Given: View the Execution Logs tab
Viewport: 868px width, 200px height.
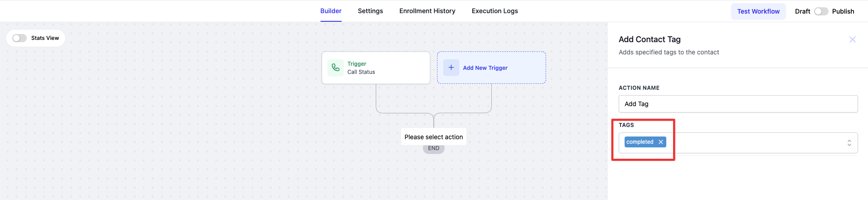Looking at the screenshot, I should [x=495, y=11].
